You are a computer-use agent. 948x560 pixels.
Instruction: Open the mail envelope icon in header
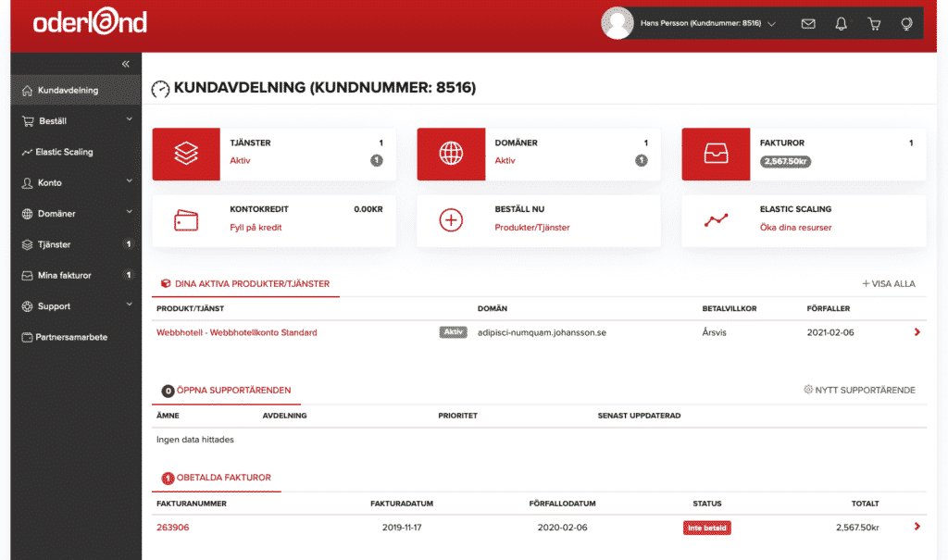808,24
